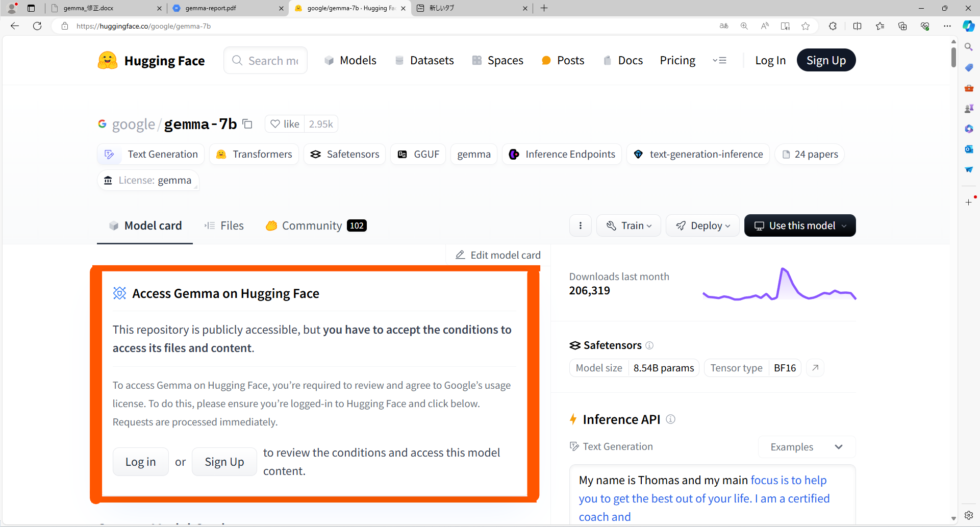980x527 pixels.
Task: Open the Examples dropdown
Action: (x=806, y=447)
